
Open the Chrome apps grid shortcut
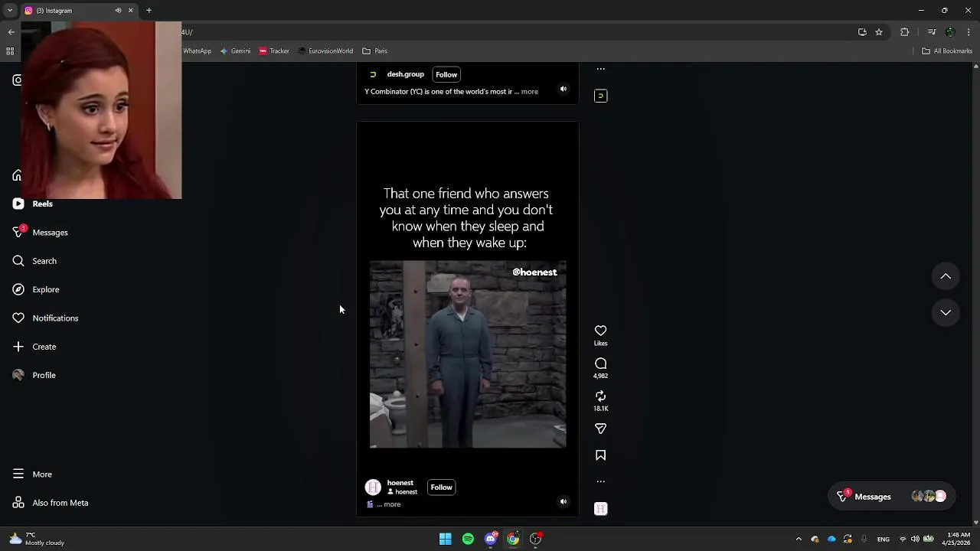[x=10, y=51]
